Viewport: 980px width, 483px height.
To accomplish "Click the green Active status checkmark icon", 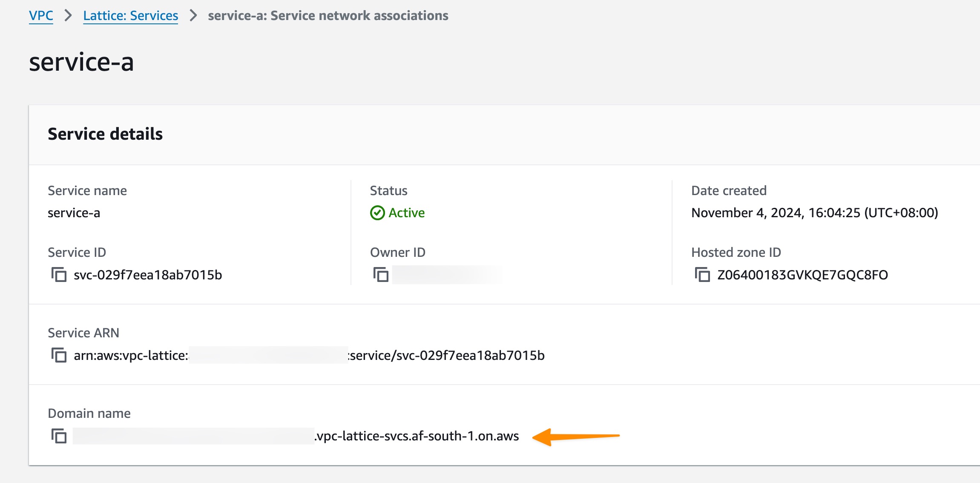I will pos(377,213).
